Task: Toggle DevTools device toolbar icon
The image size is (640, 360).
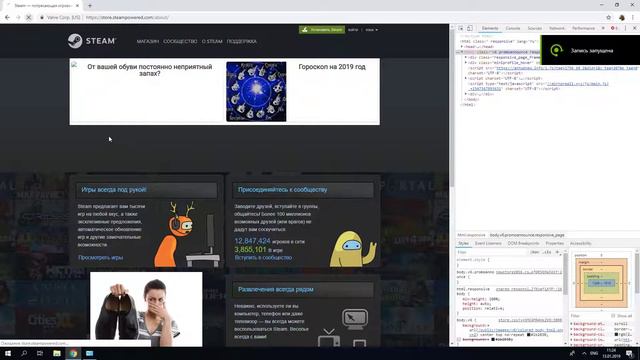Action: pyautogui.click(x=470, y=28)
